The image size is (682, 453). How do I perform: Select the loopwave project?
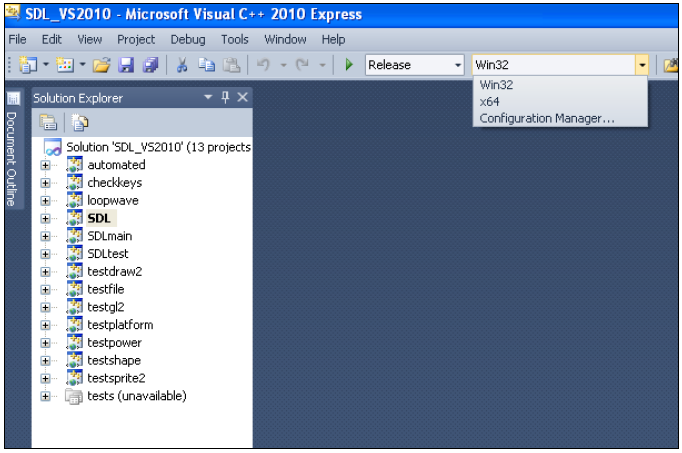point(113,201)
